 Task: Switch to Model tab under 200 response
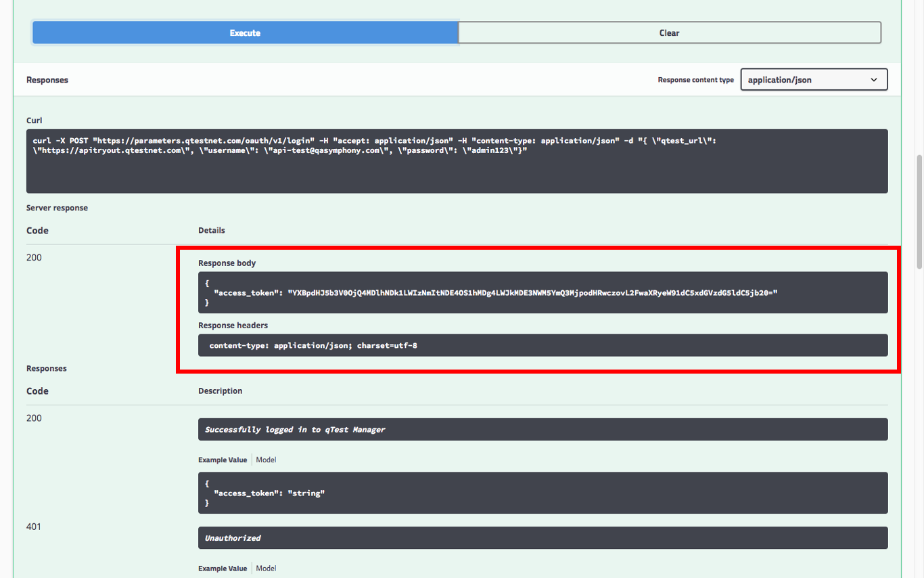(x=266, y=460)
